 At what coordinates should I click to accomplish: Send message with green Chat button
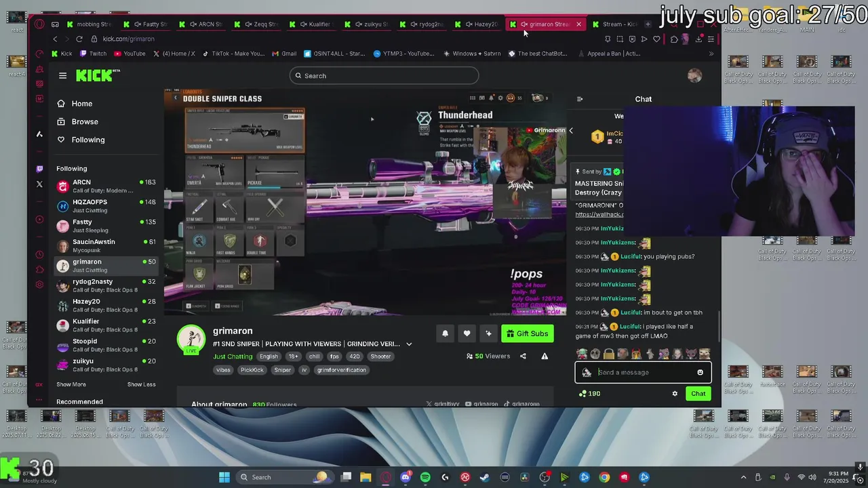(698, 394)
